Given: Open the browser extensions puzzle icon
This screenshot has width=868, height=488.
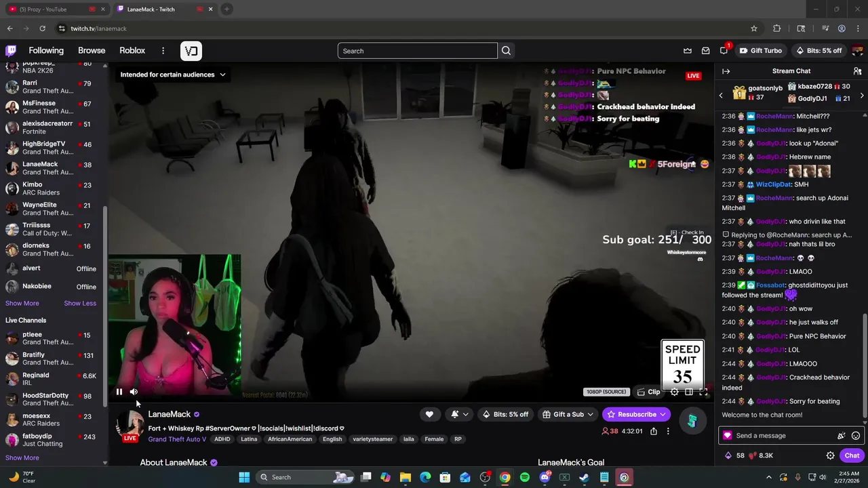Looking at the screenshot, I should 777,28.
